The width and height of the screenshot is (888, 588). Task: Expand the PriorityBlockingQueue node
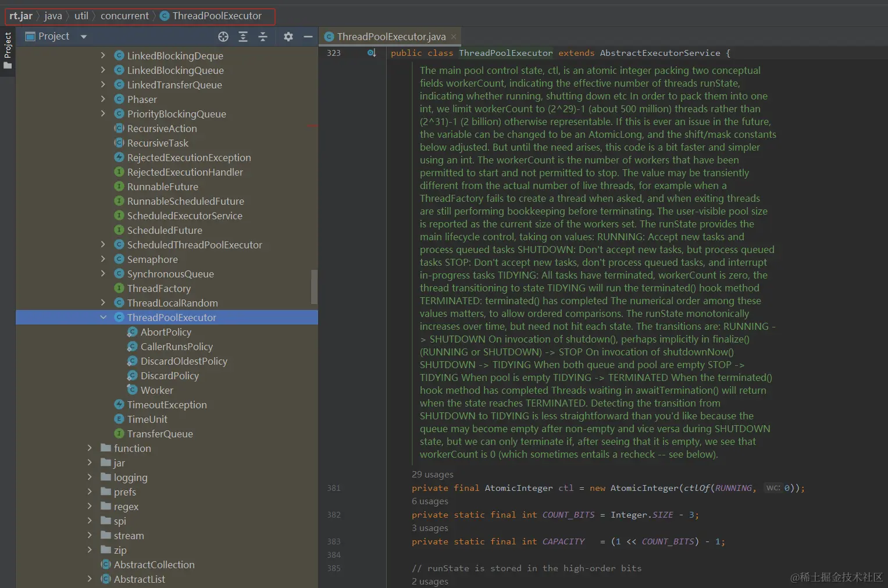[x=103, y=113]
